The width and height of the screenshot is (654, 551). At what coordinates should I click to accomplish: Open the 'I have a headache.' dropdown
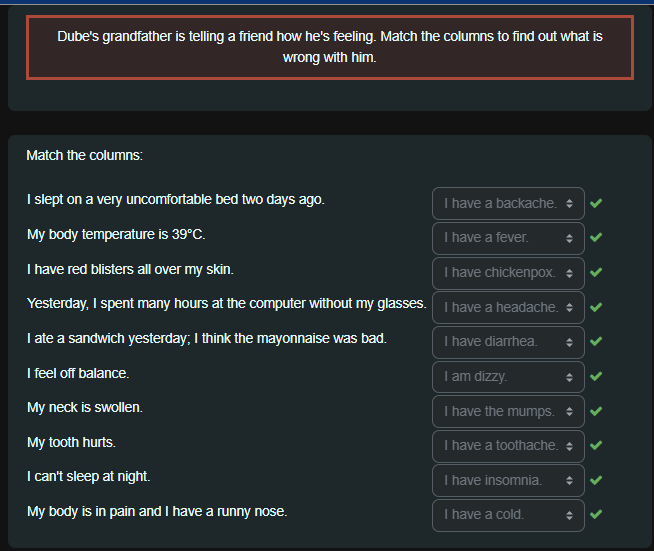(x=508, y=307)
